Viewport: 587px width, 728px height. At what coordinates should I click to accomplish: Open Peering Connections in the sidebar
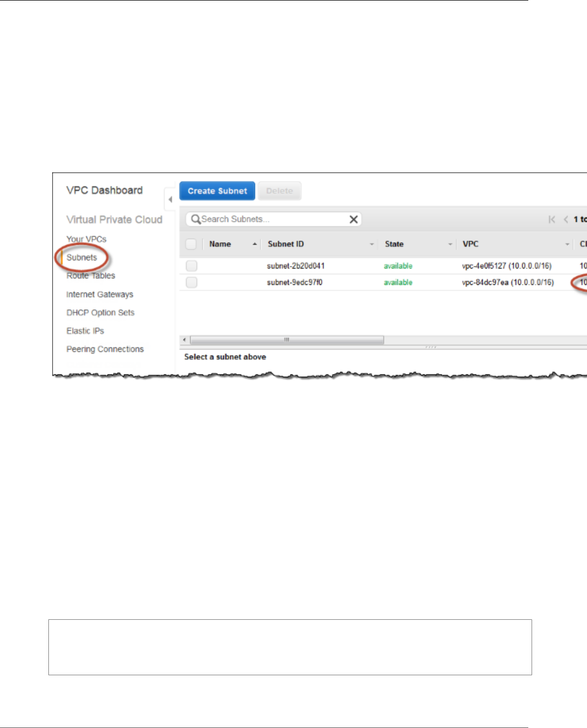[x=105, y=349]
